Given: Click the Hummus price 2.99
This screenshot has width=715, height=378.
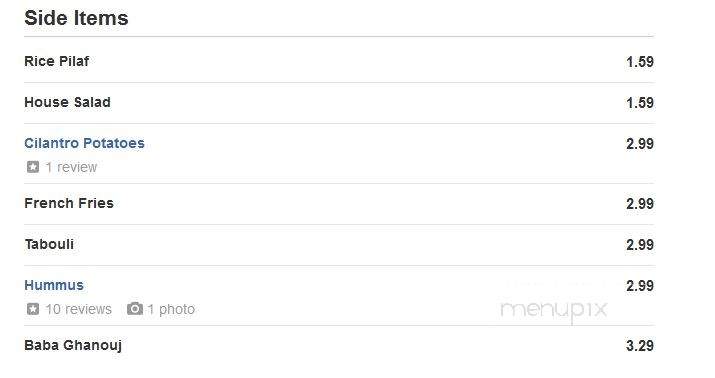Looking at the screenshot, I should coord(640,286).
